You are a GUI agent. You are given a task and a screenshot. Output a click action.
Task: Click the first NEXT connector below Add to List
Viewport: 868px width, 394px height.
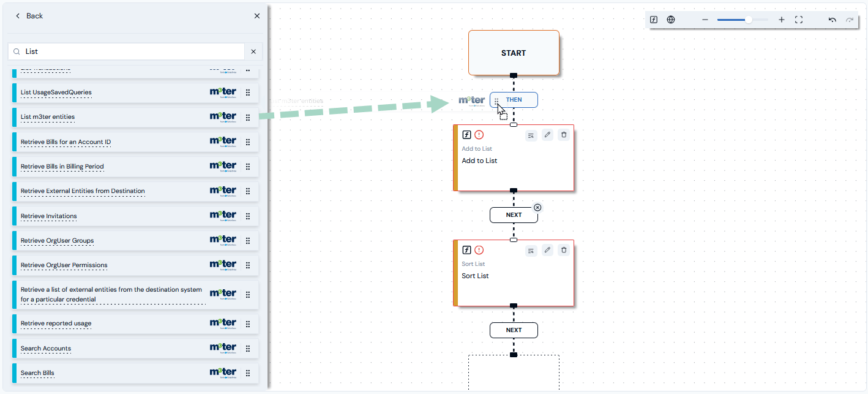click(x=514, y=215)
